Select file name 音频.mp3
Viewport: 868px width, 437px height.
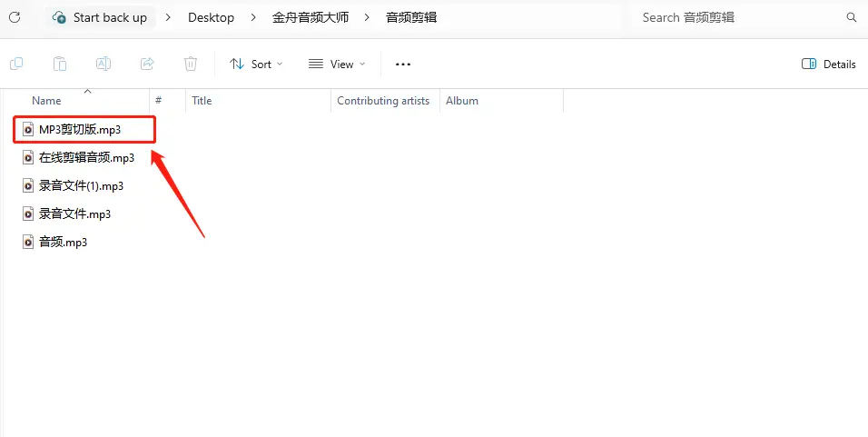pyautogui.click(x=64, y=242)
